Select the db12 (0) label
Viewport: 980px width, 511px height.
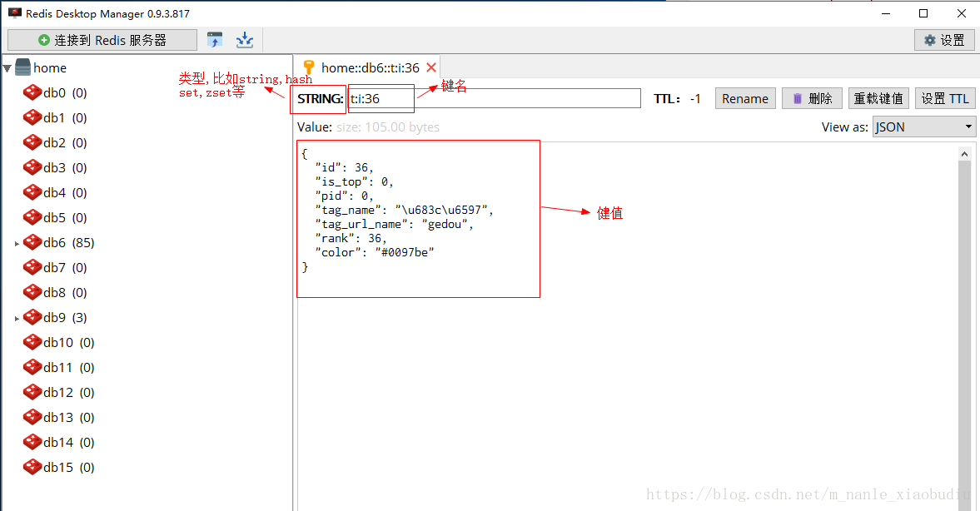(69, 392)
